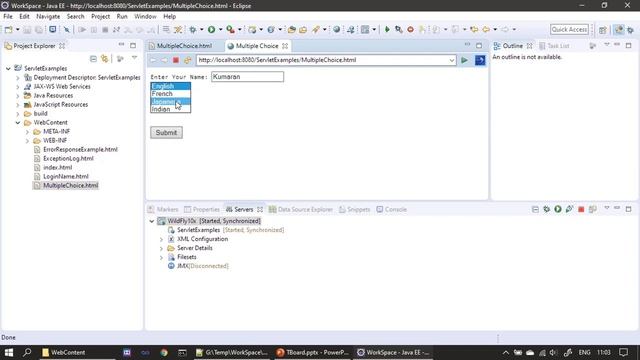Collapse All in Project Explorer toolbar
640x360 pixels.
tap(93, 59)
